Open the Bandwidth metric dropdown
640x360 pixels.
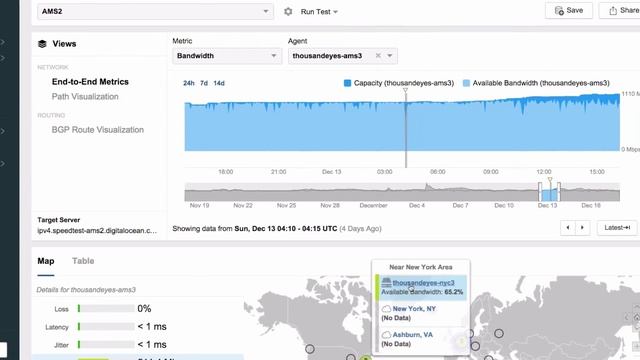[227, 56]
